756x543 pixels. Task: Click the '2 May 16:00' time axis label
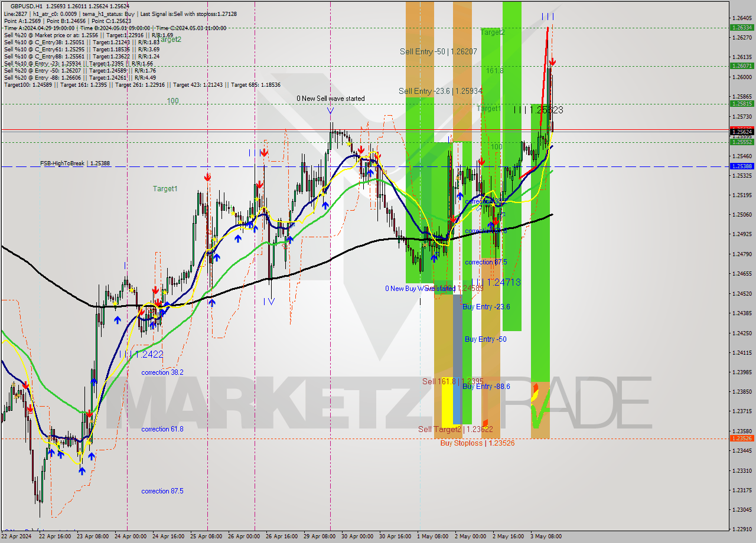(x=508, y=537)
